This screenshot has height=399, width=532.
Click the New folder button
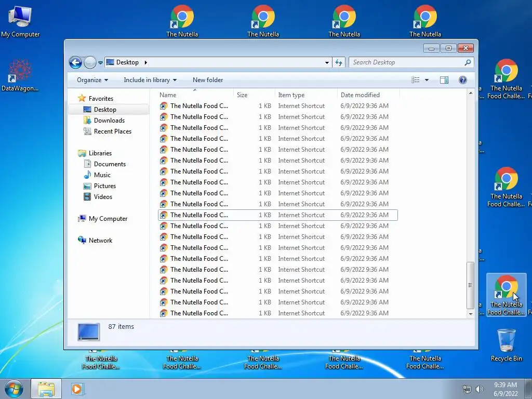(x=208, y=80)
